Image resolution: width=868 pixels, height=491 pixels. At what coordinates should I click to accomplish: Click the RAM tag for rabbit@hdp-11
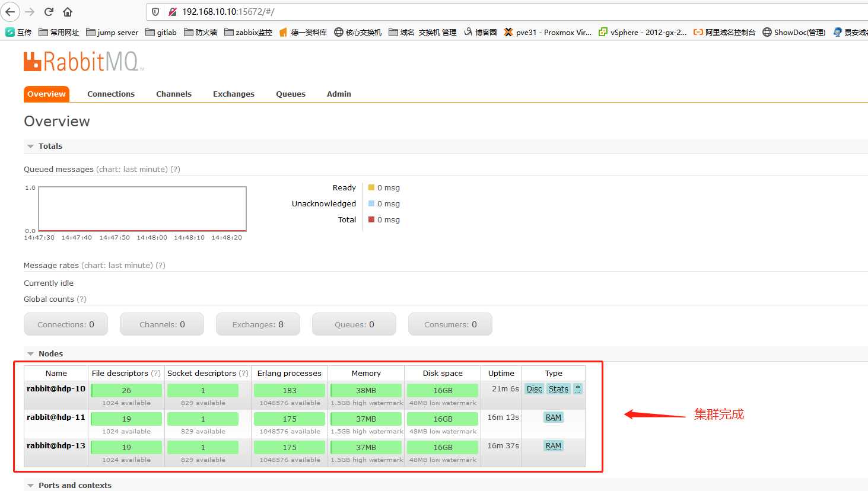[x=554, y=417]
